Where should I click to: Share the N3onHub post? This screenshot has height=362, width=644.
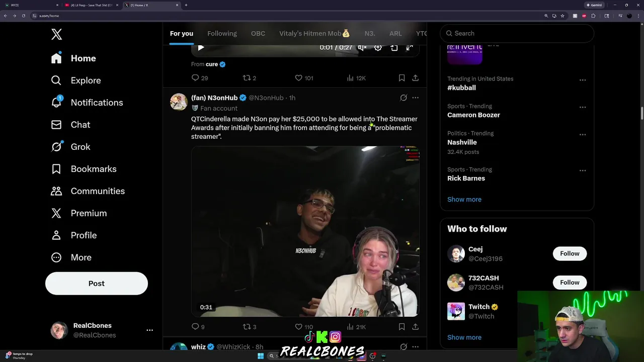point(415,327)
